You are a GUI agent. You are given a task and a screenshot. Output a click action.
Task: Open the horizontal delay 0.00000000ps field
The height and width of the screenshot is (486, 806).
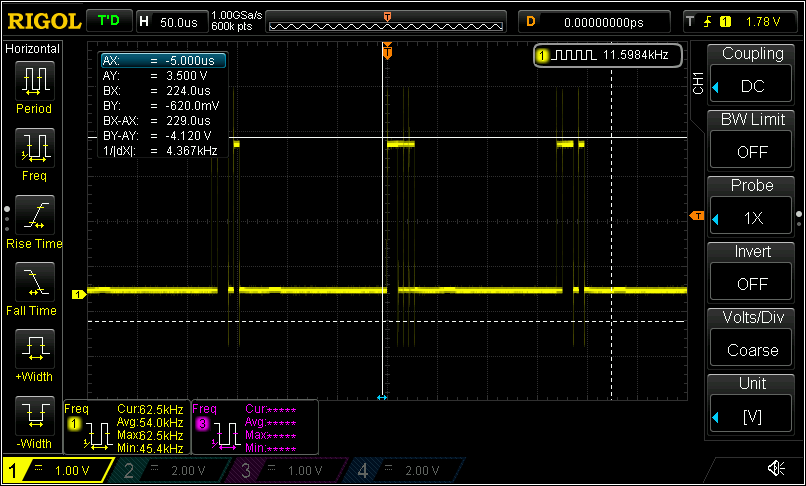pos(594,22)
